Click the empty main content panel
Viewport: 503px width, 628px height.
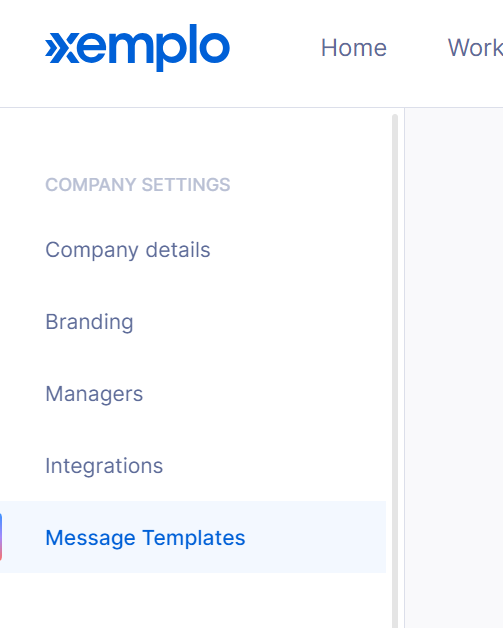pos(454,368)
